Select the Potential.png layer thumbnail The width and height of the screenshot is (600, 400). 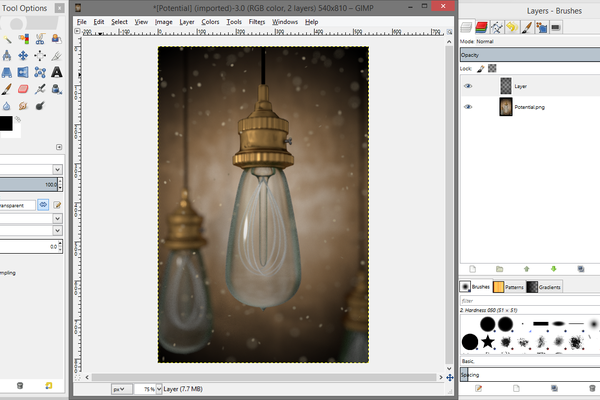506,107
